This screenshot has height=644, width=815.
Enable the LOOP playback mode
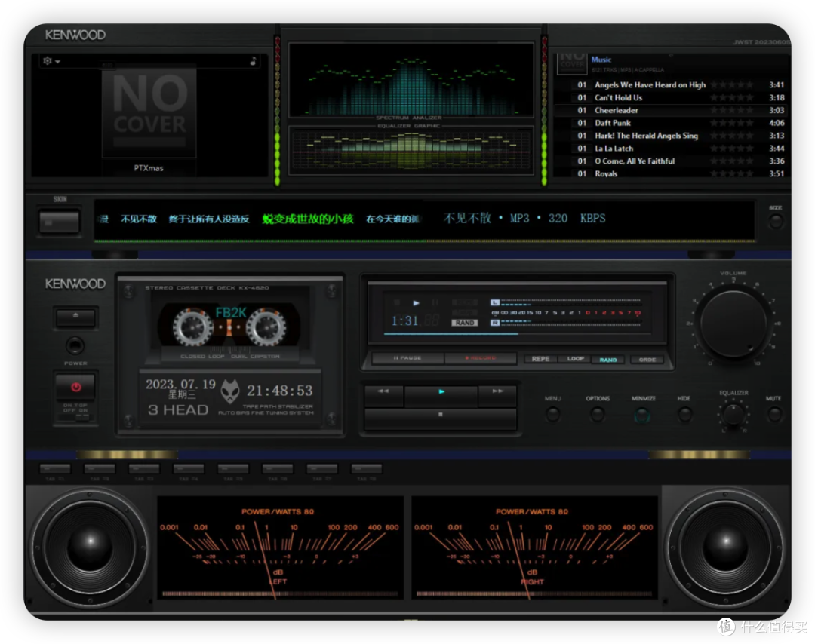point(575,359)
